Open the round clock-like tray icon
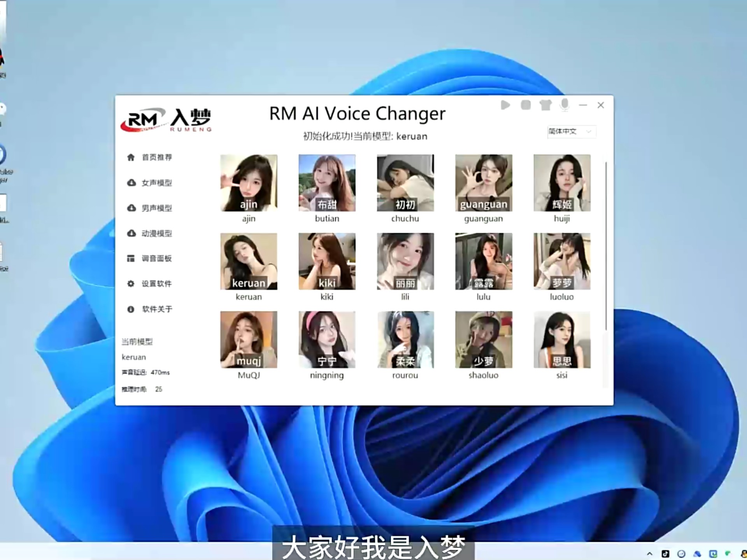Screen dimensions: 747x560 coord(681,554)
